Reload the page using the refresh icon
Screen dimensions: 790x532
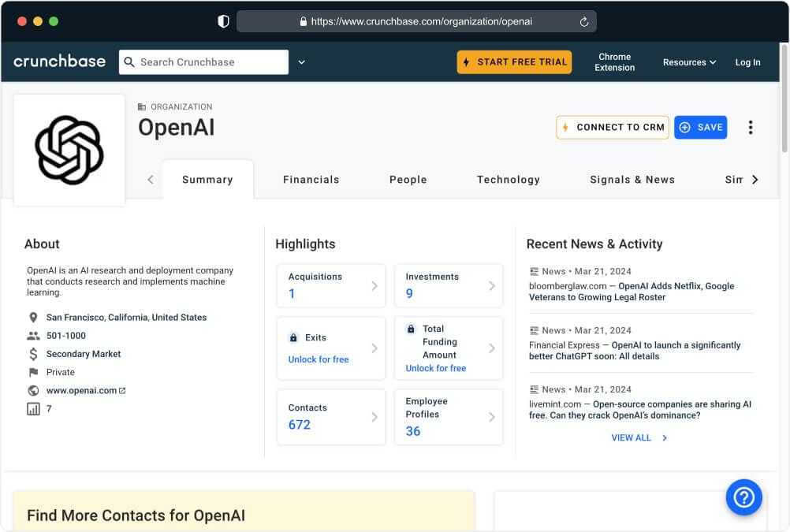pos(584,21)
